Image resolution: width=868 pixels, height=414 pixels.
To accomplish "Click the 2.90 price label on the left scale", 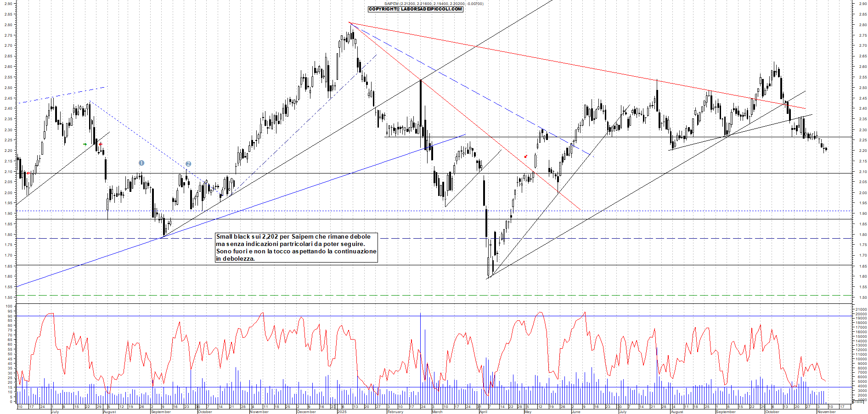I will coord(9,4).
